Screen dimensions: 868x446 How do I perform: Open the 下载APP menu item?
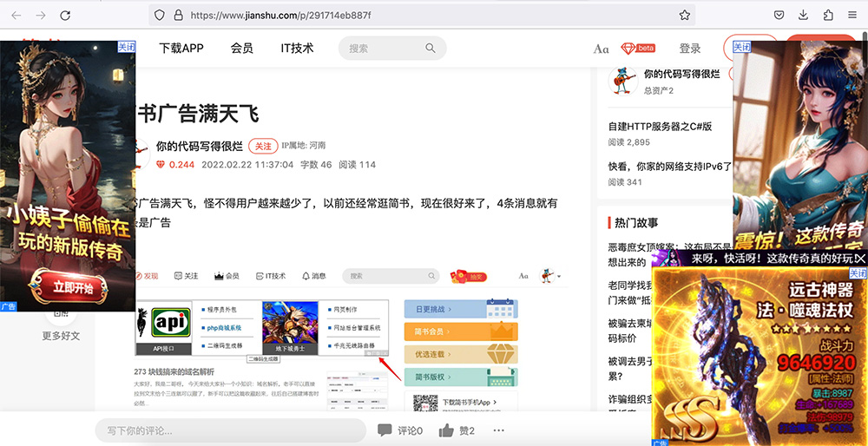[x=181, y=48]
